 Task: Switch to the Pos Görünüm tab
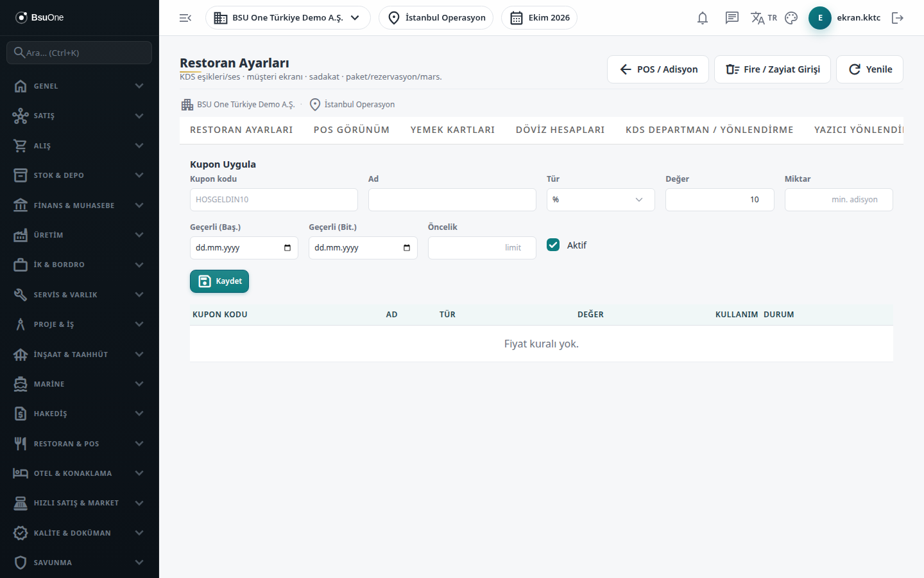tap(352, 130)
